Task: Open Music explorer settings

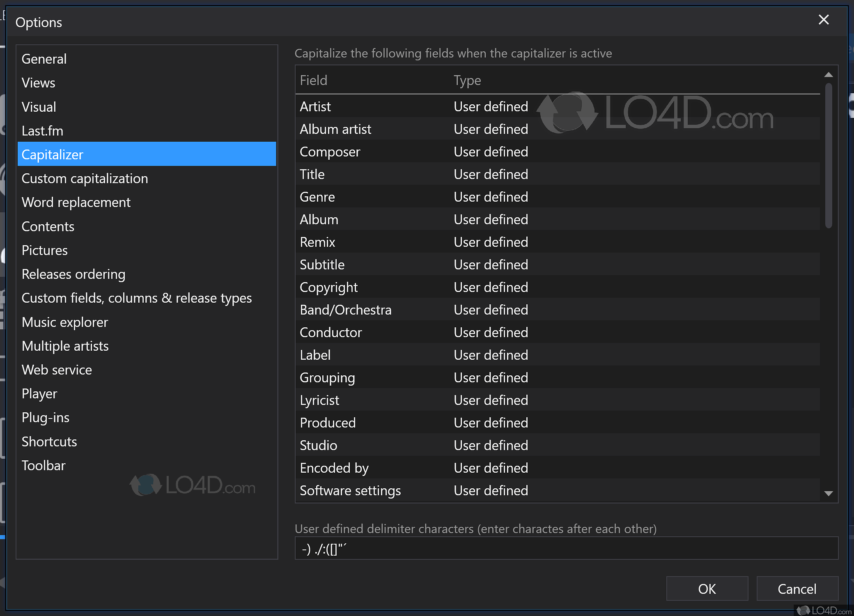Action: 64,322
